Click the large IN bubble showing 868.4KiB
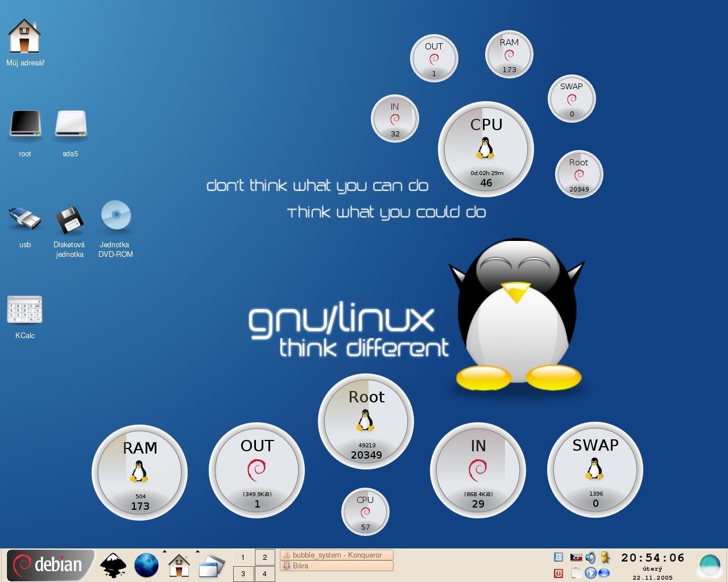Viewport: 728px width, 582px height. [x=478, y=470]
